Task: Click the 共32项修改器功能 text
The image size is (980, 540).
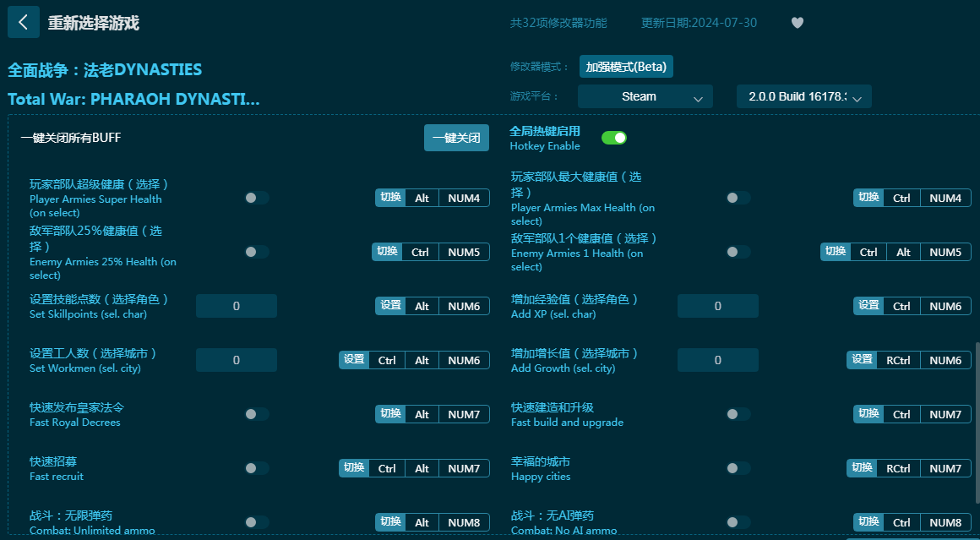Action: point(558,23)
